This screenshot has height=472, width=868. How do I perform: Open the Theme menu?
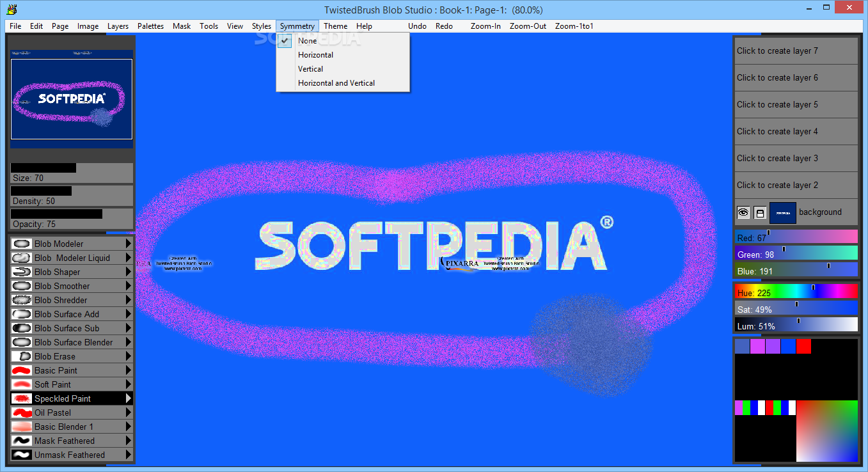coord(335,26)
